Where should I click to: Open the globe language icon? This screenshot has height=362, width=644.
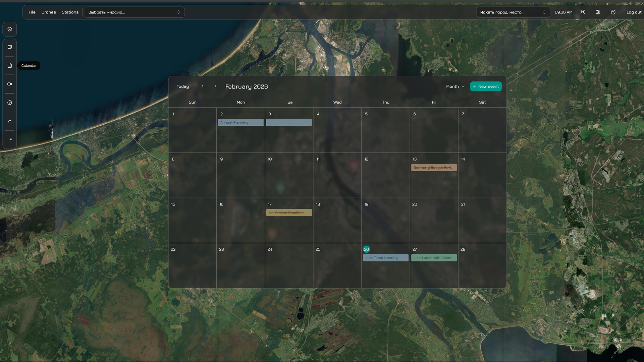598,12
